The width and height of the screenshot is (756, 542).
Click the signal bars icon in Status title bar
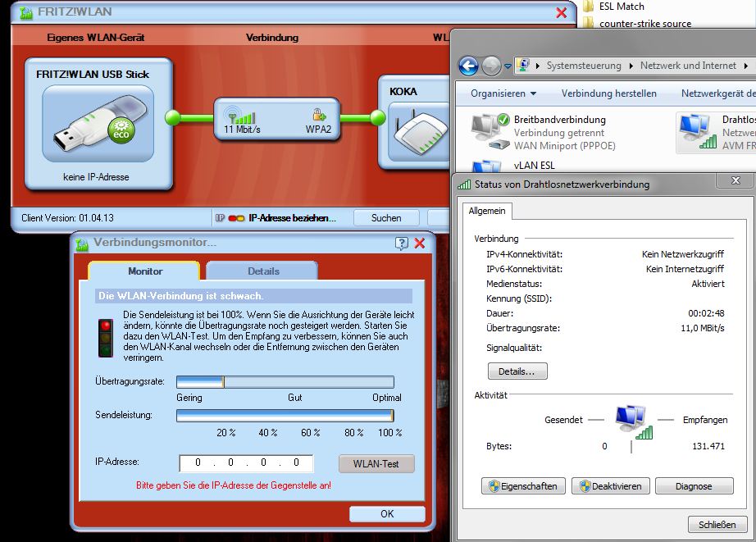point(464,184)
